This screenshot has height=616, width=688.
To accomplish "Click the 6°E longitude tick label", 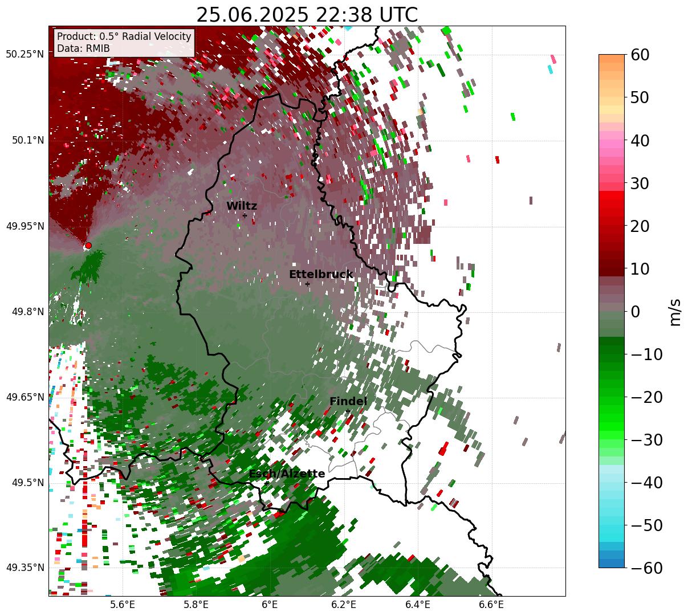I will tap(270, 605).
